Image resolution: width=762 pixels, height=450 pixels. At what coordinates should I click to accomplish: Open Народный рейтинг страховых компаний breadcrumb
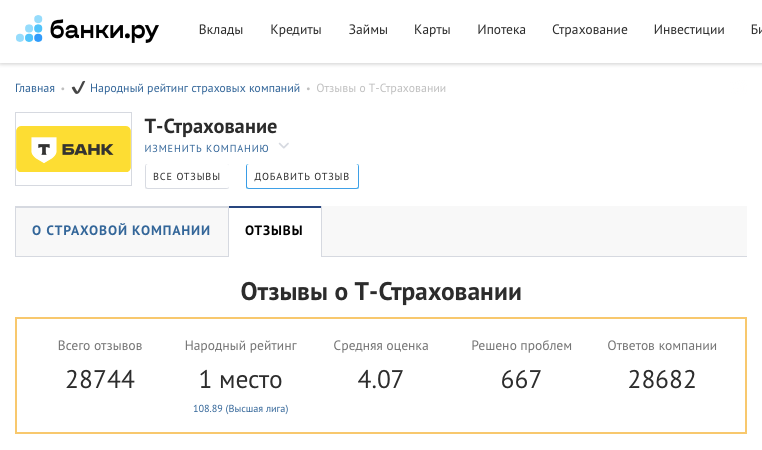tap(195, 88)
